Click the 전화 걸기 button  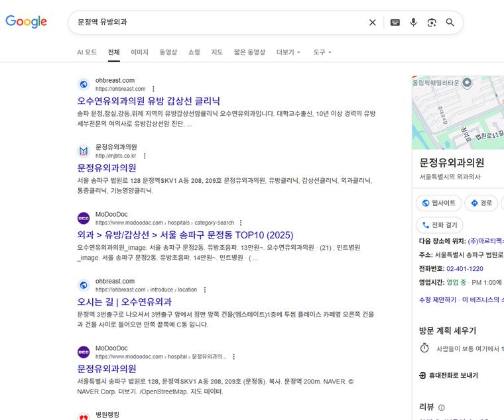(x=440, y=225)
